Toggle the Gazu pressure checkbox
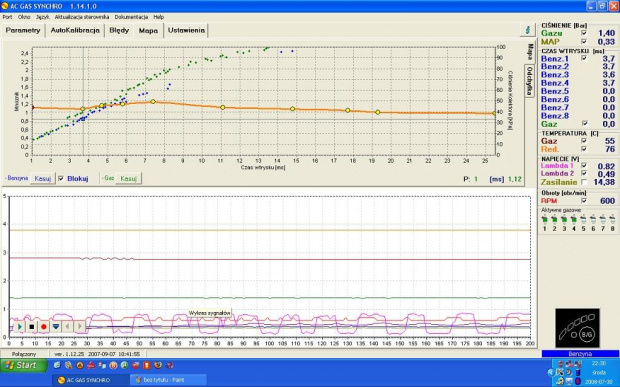Viewport: 620px width, 387px height. coord(584,33)
